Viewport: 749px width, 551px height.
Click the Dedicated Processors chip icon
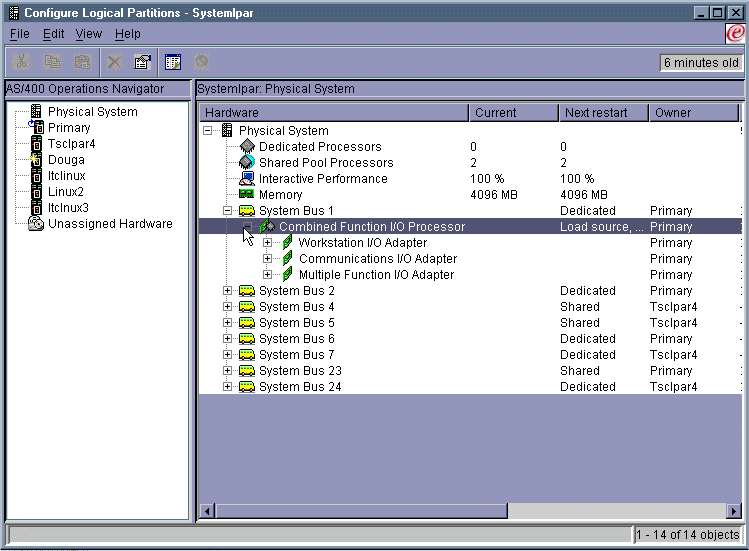coord(247,147)
